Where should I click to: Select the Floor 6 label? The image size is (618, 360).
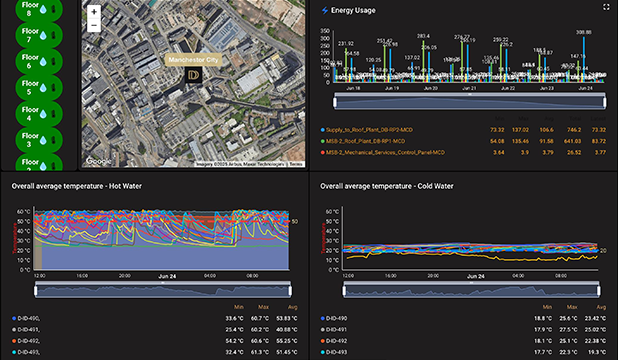tap(30, 62)
